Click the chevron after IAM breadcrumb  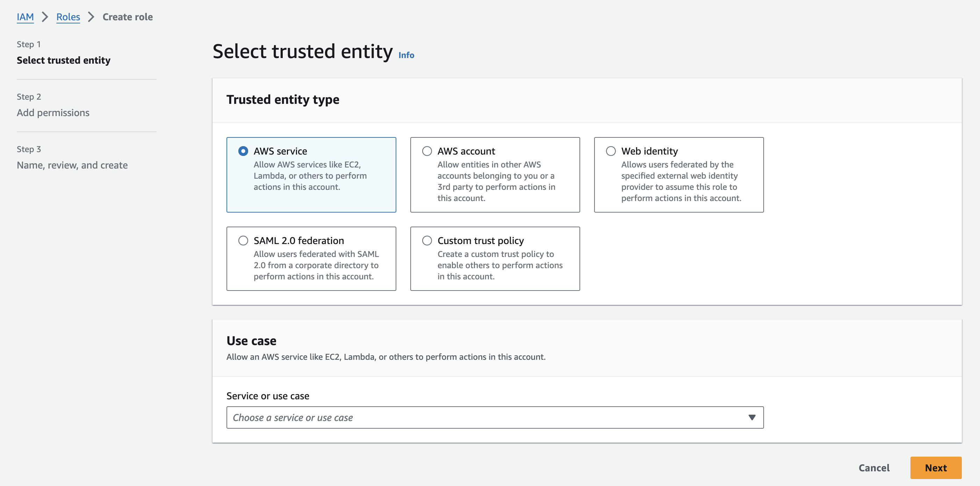coord(45,17)
